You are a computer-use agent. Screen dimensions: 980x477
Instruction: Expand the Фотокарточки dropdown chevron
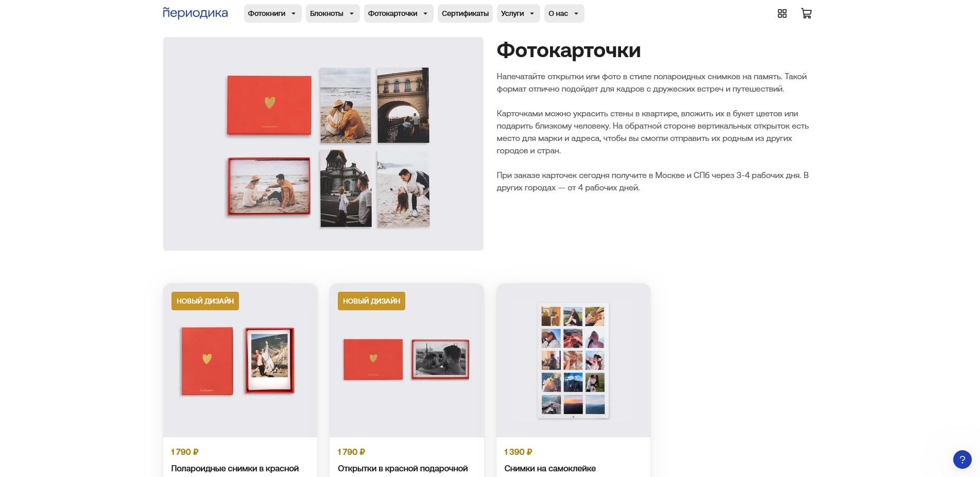[425, 13]
